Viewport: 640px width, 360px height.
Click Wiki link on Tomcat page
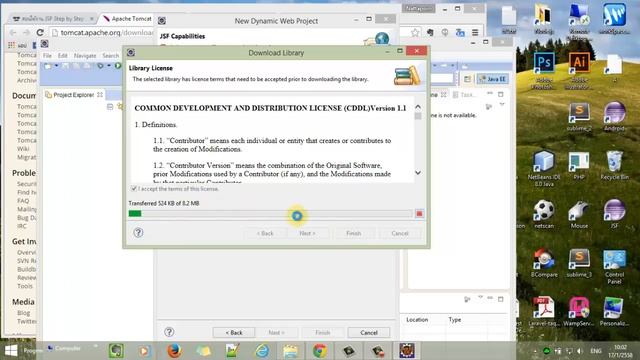coord(23,149)
